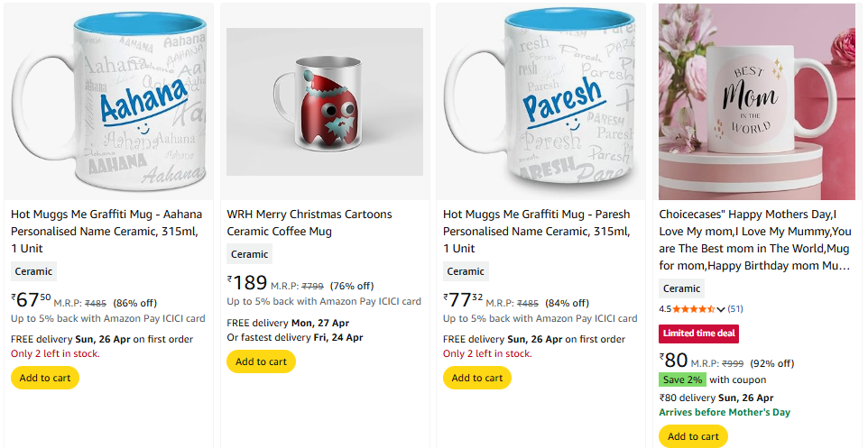The height and width of the screenshot is (448, 868).
Task: Add the Best Mom mug to cart
Action: point(693,436)
